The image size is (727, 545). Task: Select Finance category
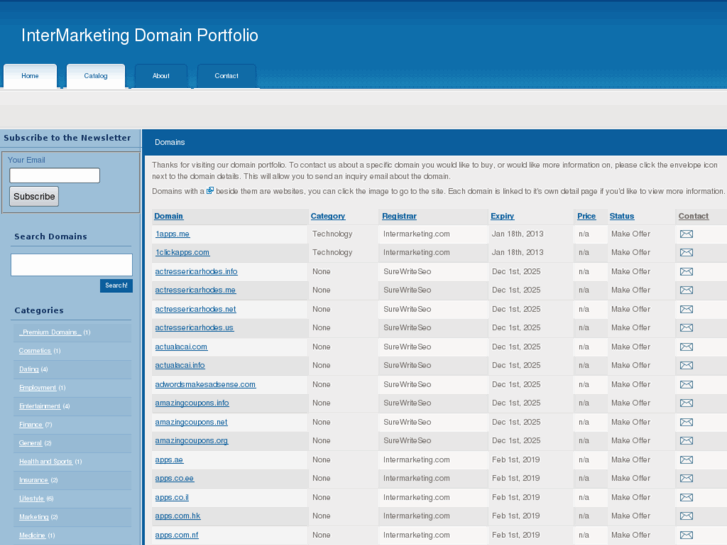pos(31,425)
